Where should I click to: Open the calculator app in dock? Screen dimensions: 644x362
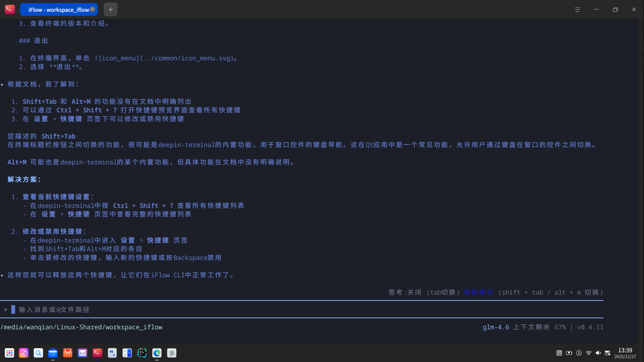click(x=127, y=353)
